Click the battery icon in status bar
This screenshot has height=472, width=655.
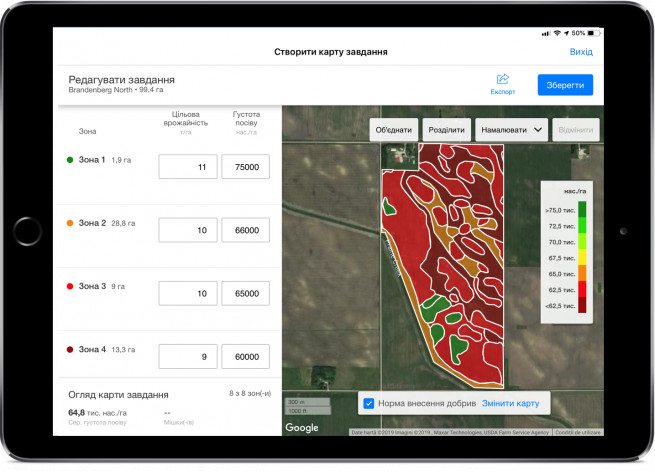[x=594, y=33]
